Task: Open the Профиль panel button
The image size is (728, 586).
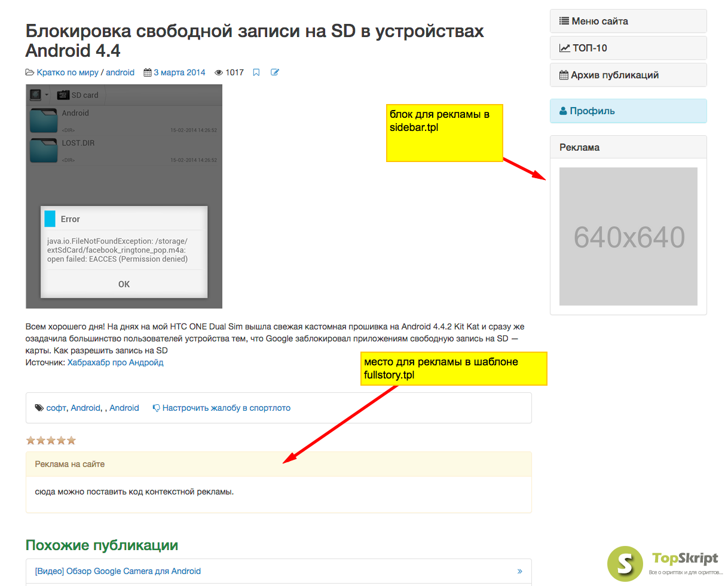Action: (628, 111)
